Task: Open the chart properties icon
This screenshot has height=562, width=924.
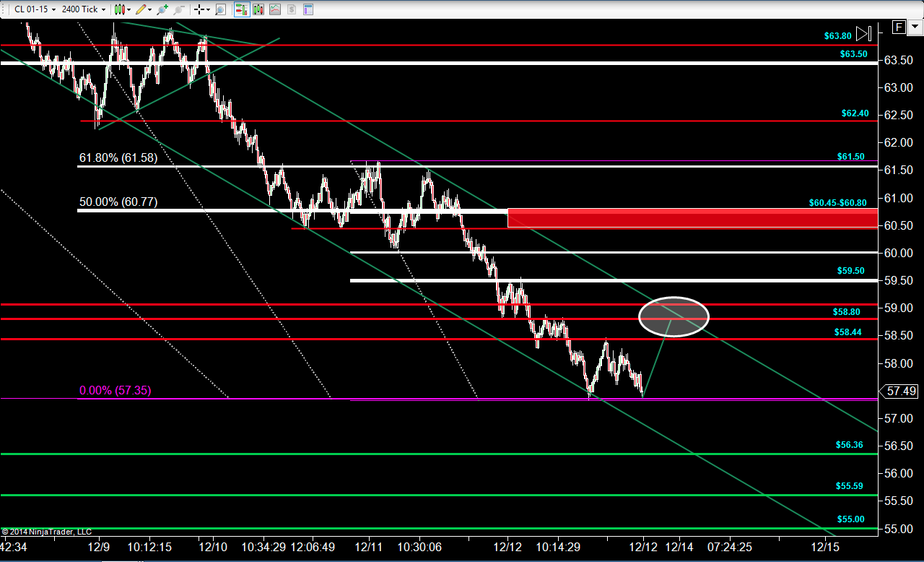Action: (x=308, y=9)
